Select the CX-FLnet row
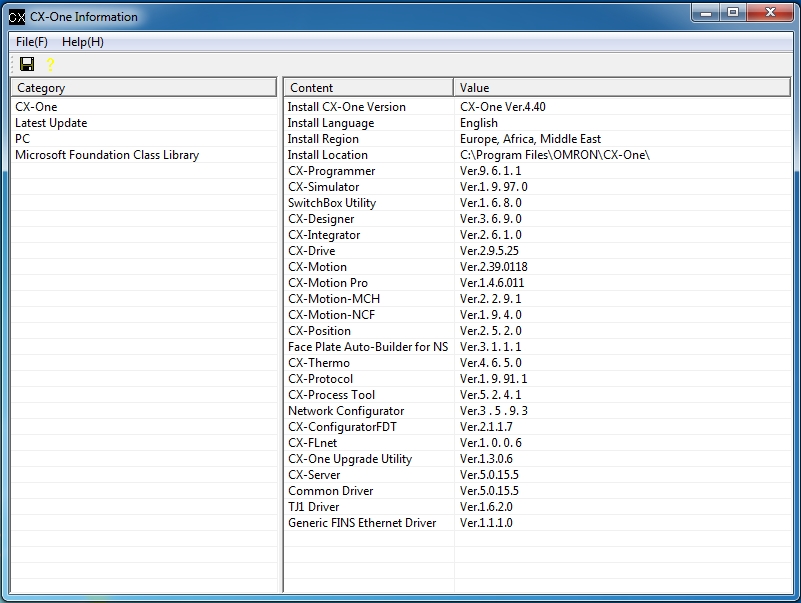801x603 pixels. pyautogui.click(x=537, y=443)
